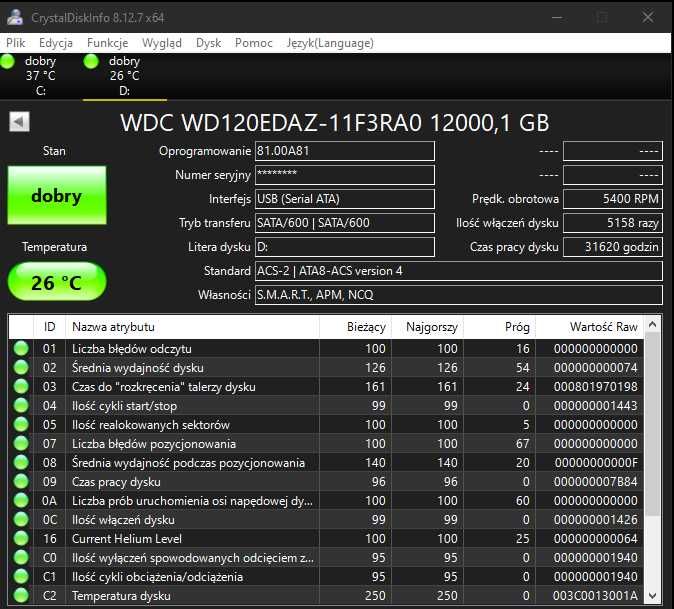Screen dimensions: 674x609
Task: Click the 5400 RPM rotation speed field
Action: click(613, 199)
